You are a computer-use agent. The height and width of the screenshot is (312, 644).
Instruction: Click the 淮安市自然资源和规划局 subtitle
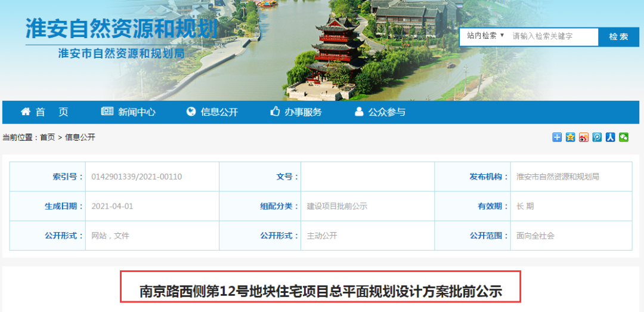click(x=121, y=54)
